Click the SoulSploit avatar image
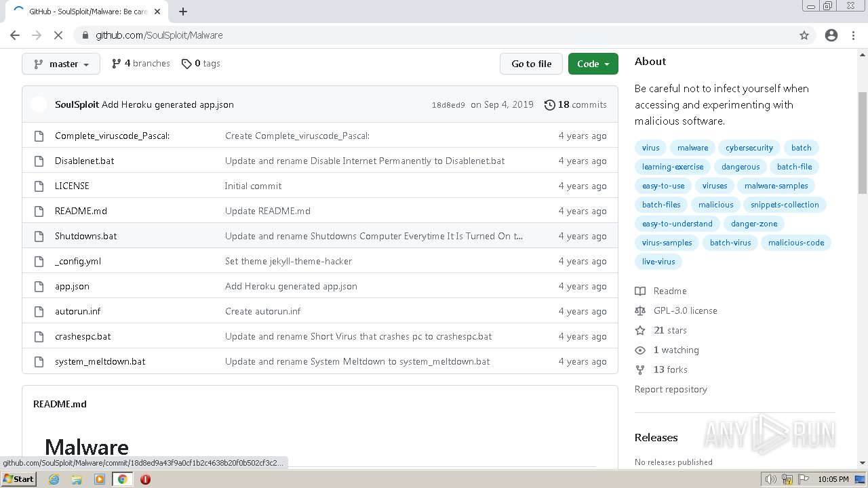 coord(39,104)
